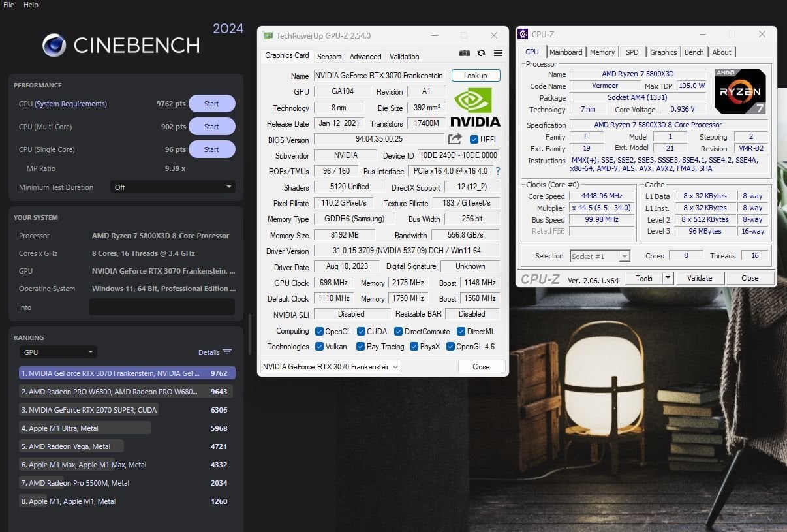Click GPU-Z Close button at bottom
787x532 pixels.
coord(482,366)
